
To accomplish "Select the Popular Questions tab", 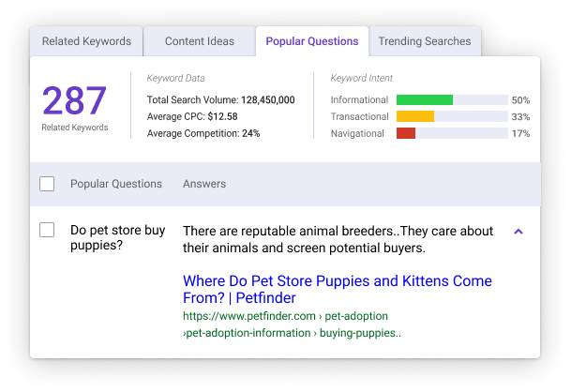I will coord(312,41).
